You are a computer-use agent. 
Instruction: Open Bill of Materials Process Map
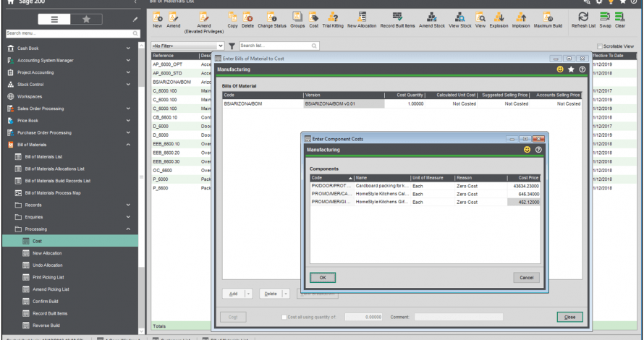53,193
